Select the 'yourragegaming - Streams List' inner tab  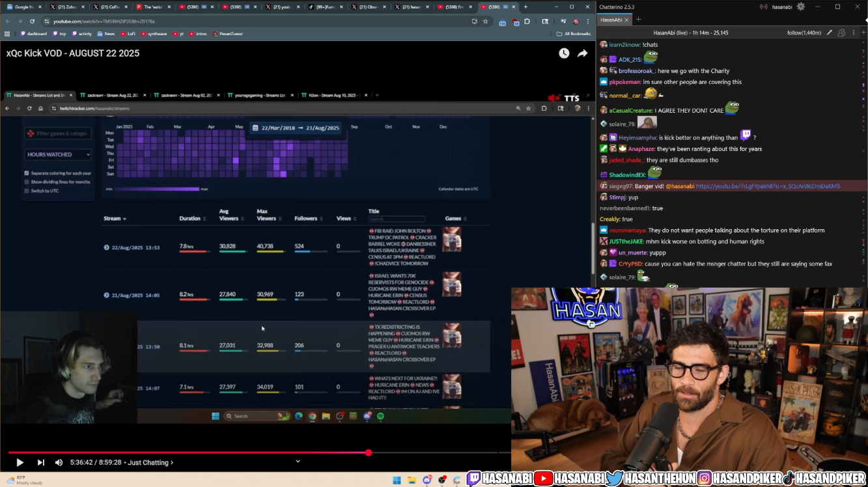click(259, 95)
